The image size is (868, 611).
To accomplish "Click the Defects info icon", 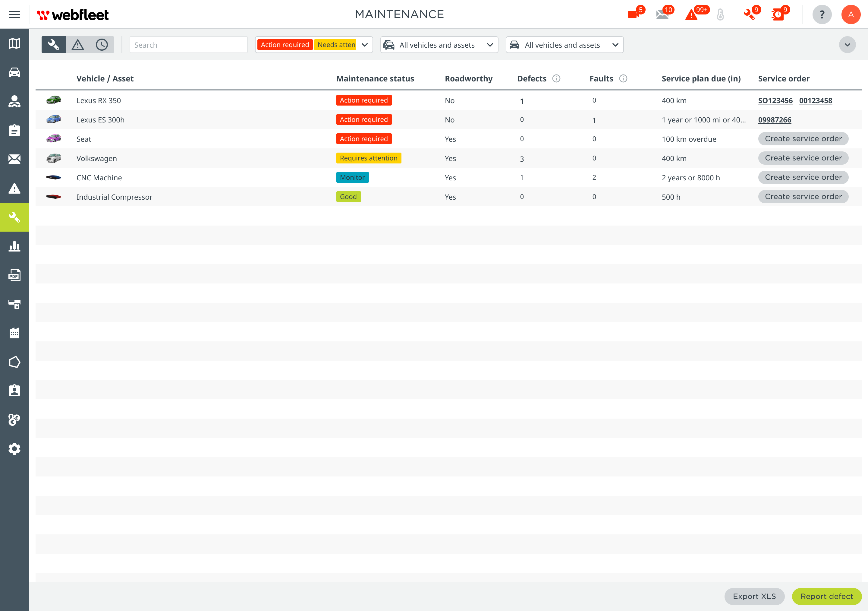I will 556,78.
